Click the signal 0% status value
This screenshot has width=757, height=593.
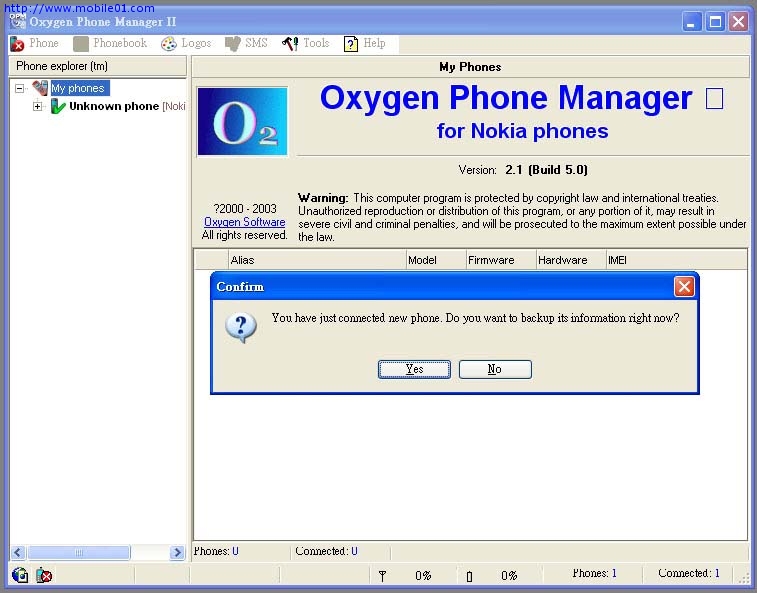(423, 576)
